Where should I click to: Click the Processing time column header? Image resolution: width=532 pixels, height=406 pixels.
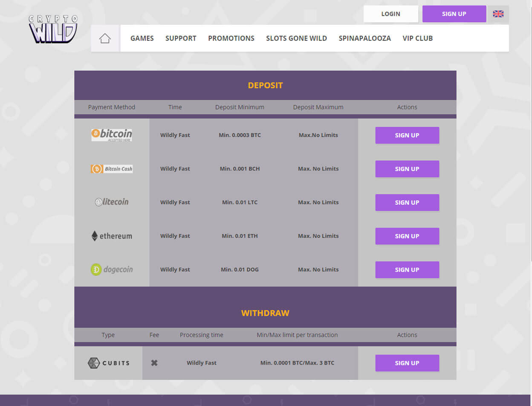tap(201, 335)
